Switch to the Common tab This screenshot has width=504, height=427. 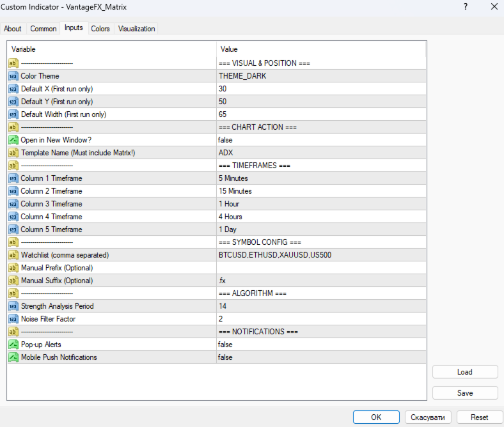click(43, 29)
